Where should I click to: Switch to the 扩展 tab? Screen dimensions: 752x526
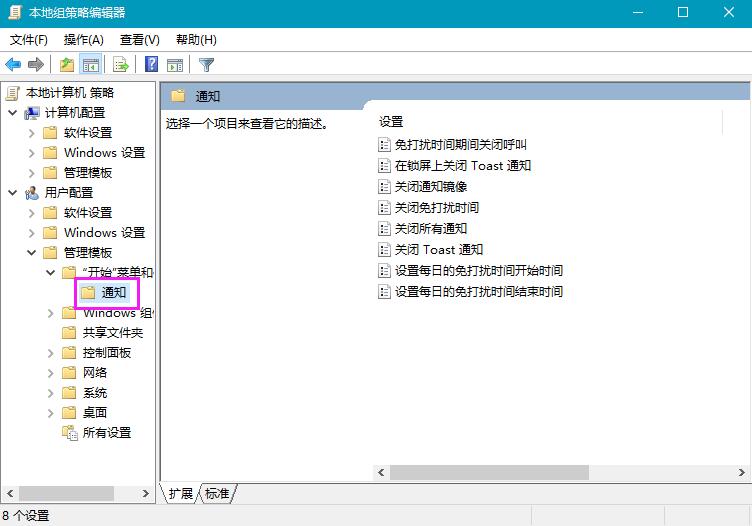coord(180,493)
